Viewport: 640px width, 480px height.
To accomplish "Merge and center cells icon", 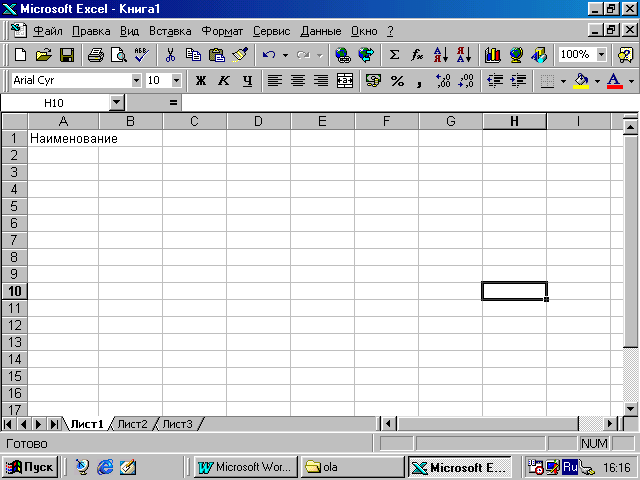I will click(x=344, y=80).
